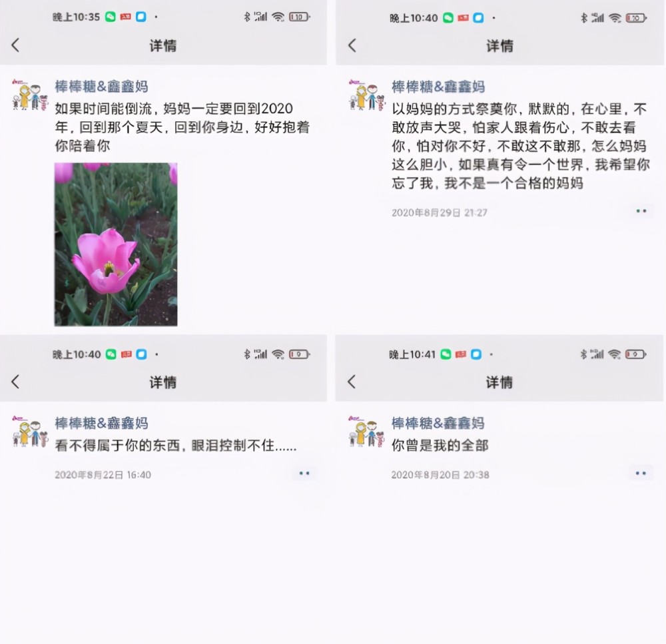Tap the post text 你曾是我的全部
The height and width of the screenshot is (644, 666).
point(440,445)
